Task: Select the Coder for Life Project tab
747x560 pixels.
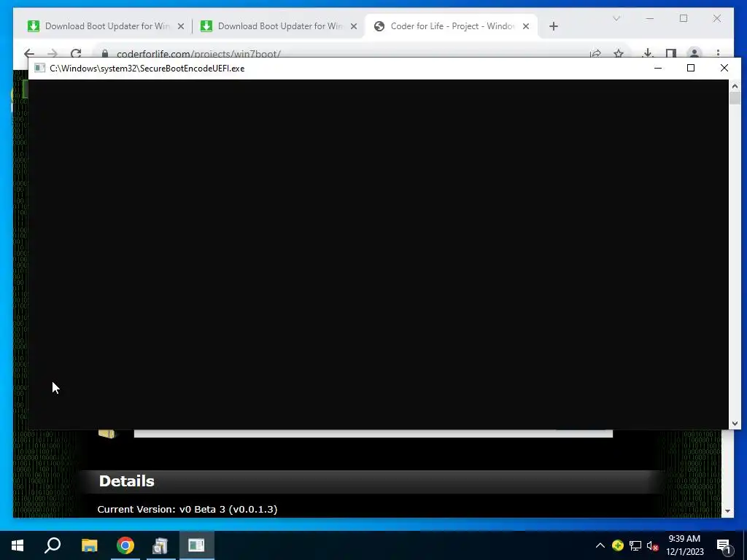Action: (x=452, y=26)
